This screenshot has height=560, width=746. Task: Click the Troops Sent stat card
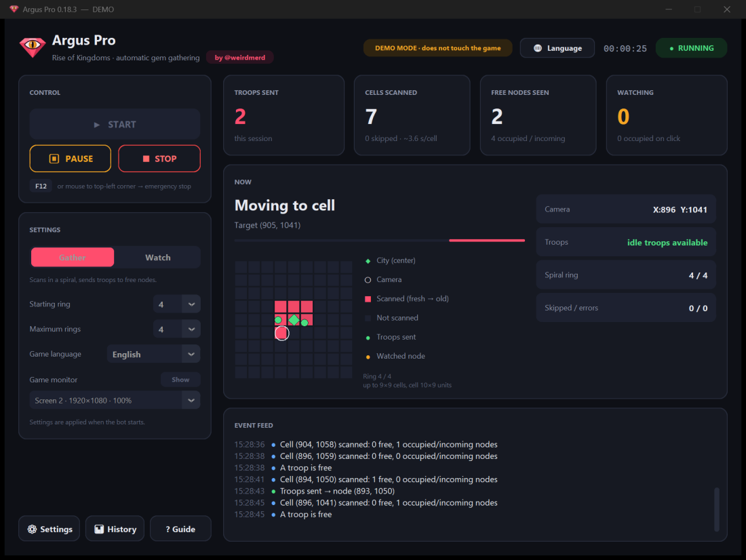[x=284, y=115]
